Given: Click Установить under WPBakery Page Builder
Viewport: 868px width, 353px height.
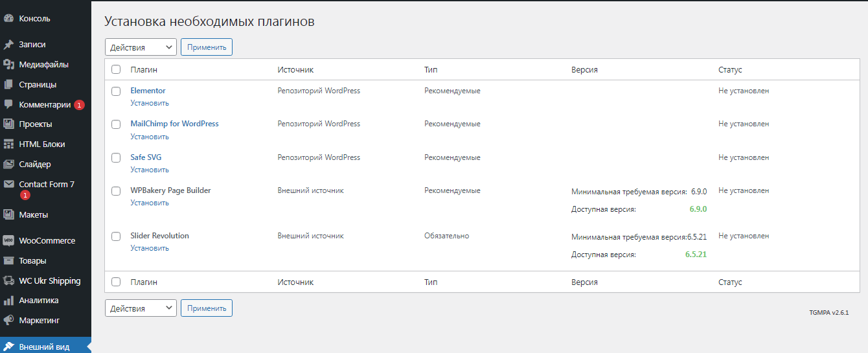Looking at the screenshot, I should point(150,203).
